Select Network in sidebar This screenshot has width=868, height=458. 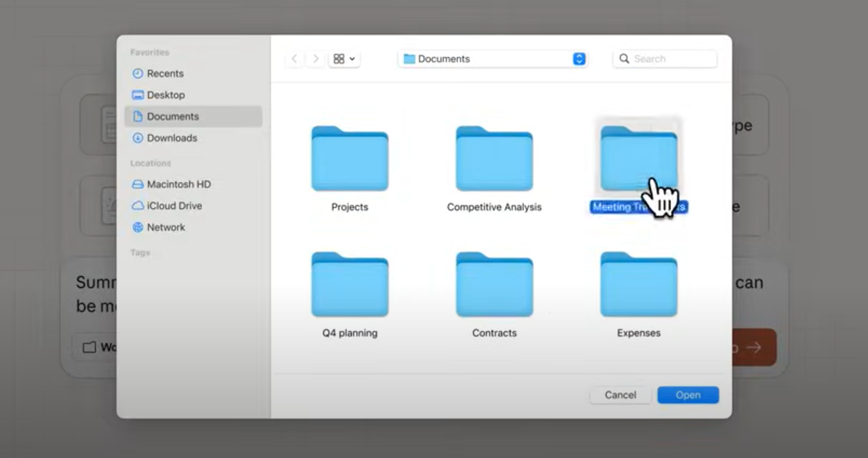coord(165,227)
